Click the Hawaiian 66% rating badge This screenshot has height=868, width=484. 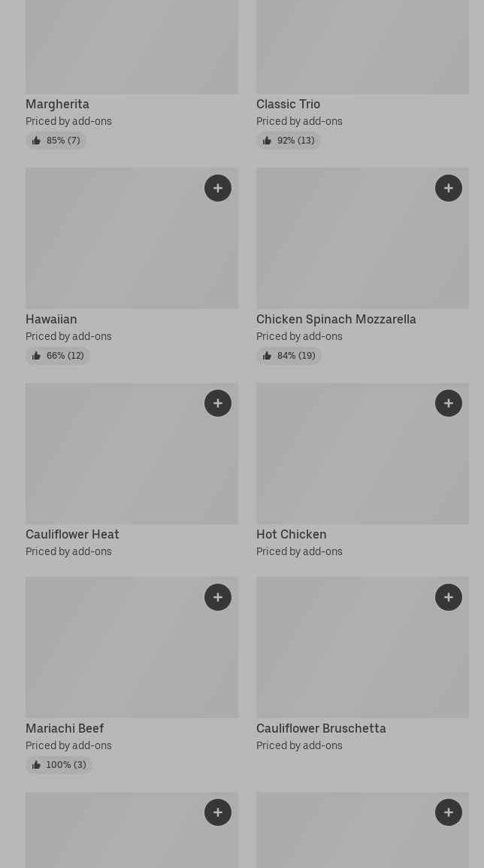pyautogui.click(x=58, y=356)
